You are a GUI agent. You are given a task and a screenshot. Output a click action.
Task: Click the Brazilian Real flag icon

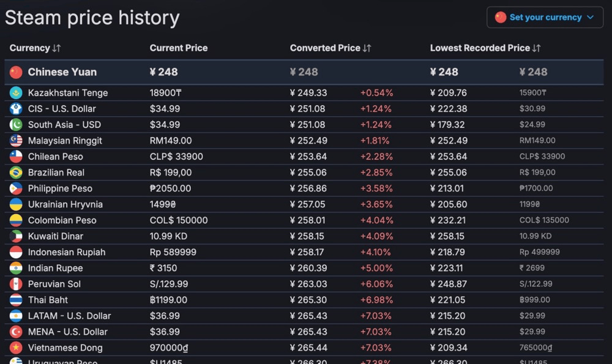16,173
